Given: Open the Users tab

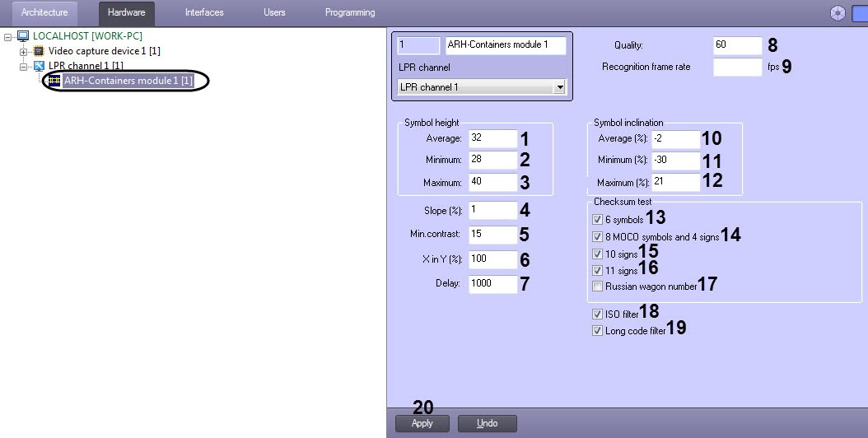Looking at the screenshot, I should [x=274, y=12].
